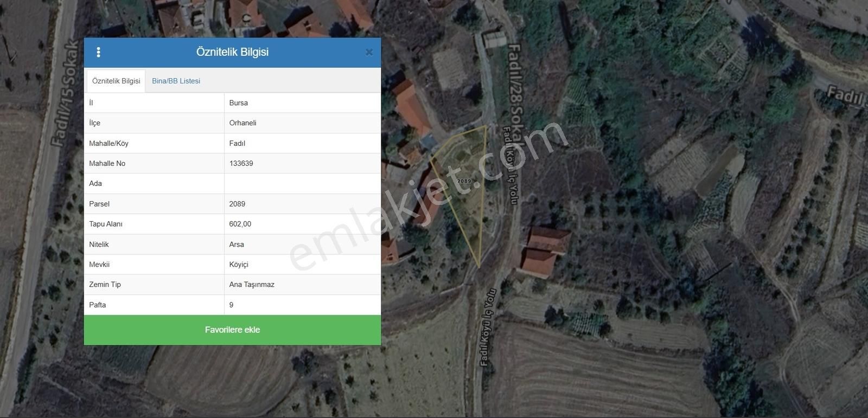Click parcel 2089 label on map
868x418 pixels.
464,181
